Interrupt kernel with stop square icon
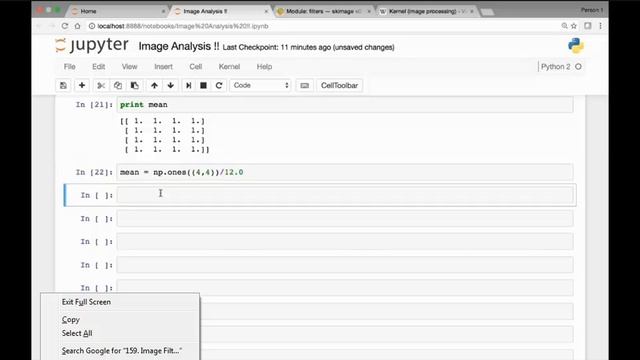The width and height of the screenshot is (640, 360). (203, 85)
